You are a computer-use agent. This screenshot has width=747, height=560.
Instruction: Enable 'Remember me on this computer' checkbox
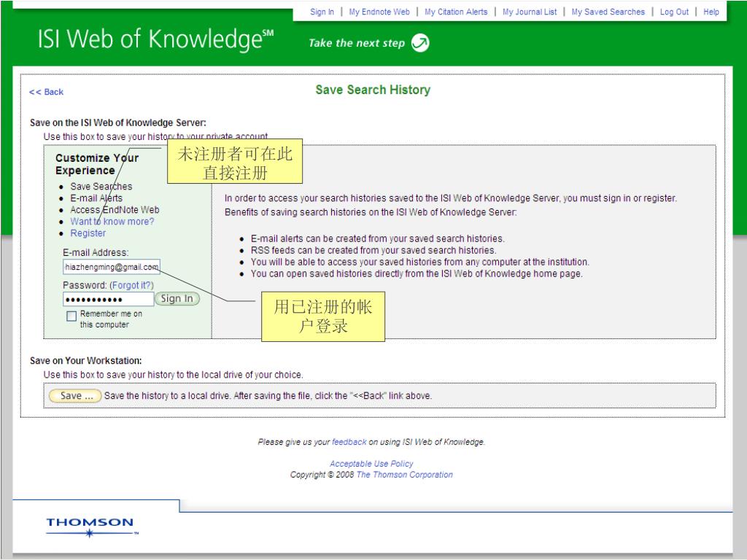click(71, 316)
